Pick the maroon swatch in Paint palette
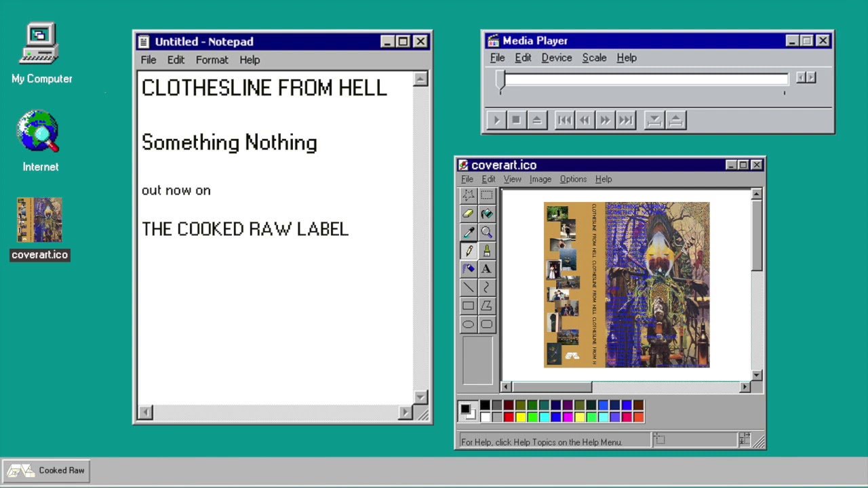Screen dimensions: 868x488 click(509, 405)
